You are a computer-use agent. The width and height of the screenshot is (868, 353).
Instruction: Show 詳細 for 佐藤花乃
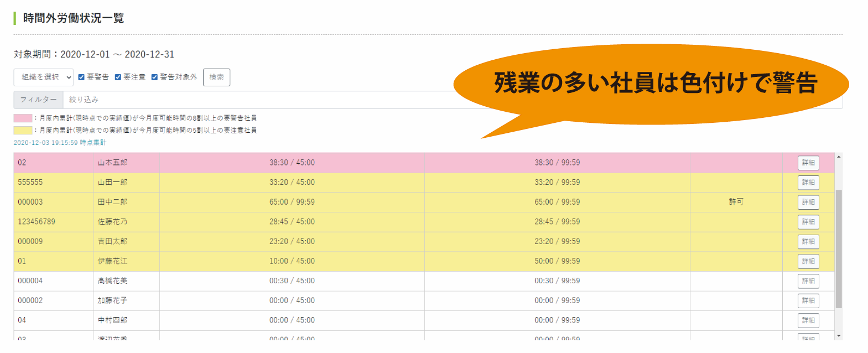coord(808,222)
